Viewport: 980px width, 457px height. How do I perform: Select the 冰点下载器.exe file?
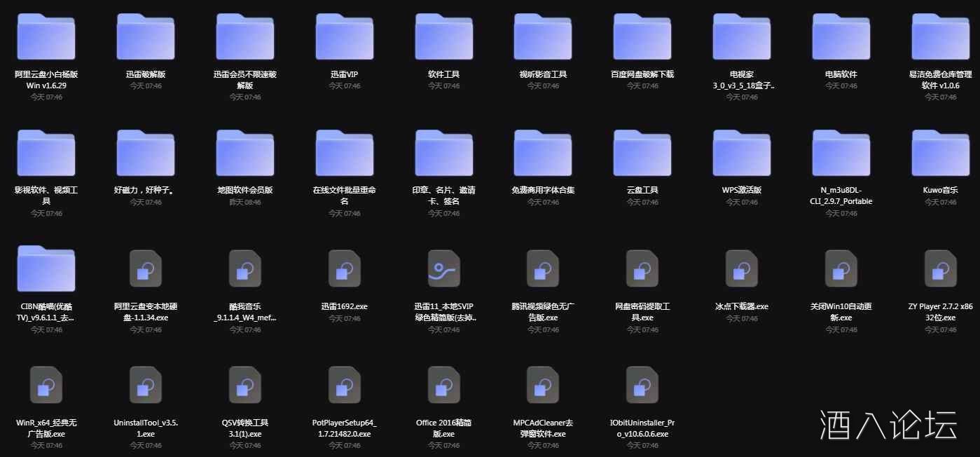coord(741,268)
